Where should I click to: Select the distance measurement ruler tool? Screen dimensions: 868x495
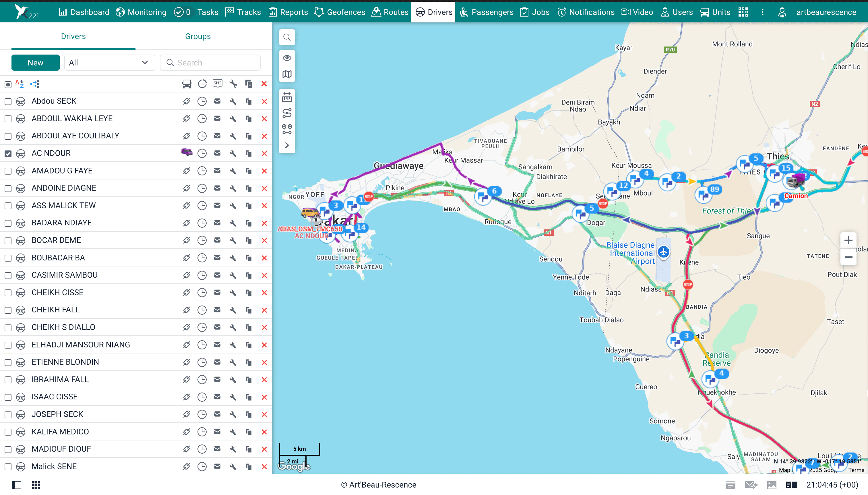(x=287, y=97)
